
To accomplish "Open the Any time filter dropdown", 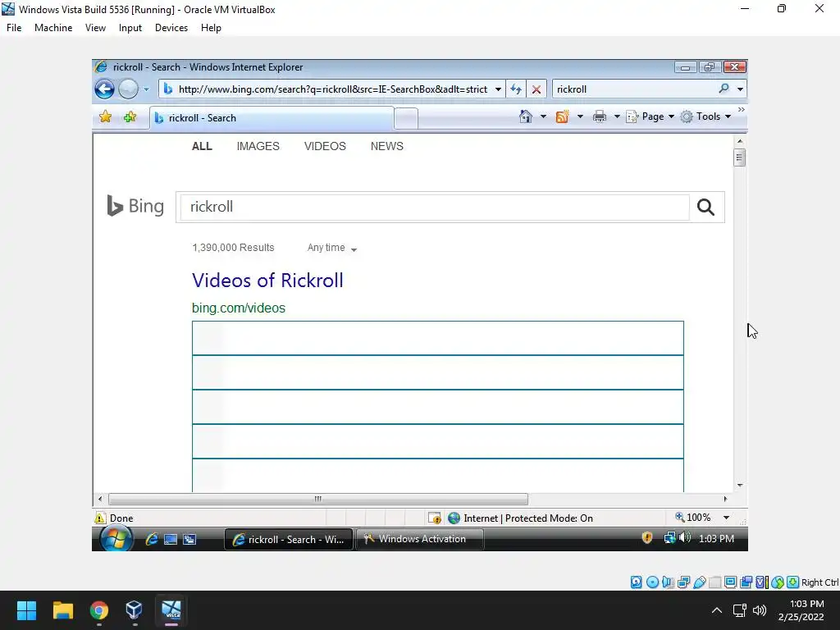I will (x=331, y=248).
